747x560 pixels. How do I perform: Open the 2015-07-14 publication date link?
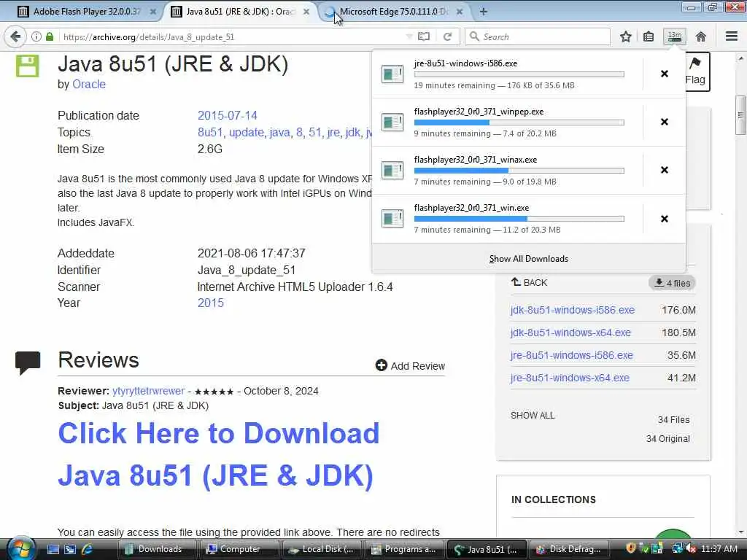228,116
